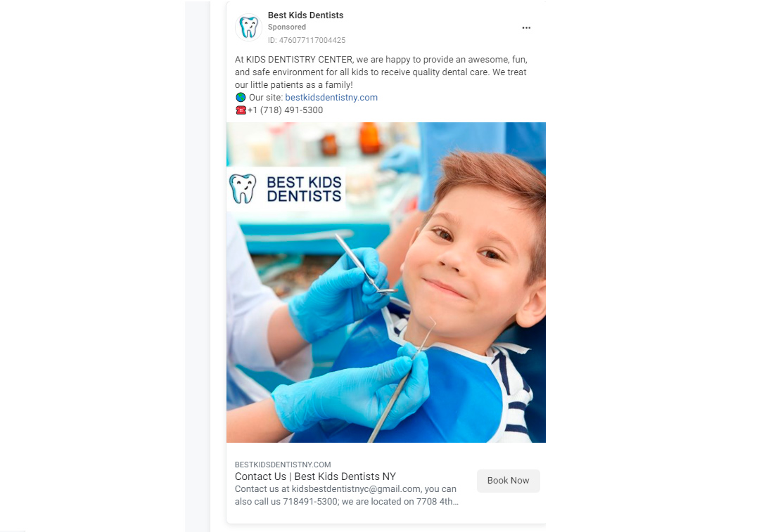This screenshot has height=532, width=766.
Task: Click the tooth logo inside the ad image
Action: pyautogui.click(x=243, y=189)
